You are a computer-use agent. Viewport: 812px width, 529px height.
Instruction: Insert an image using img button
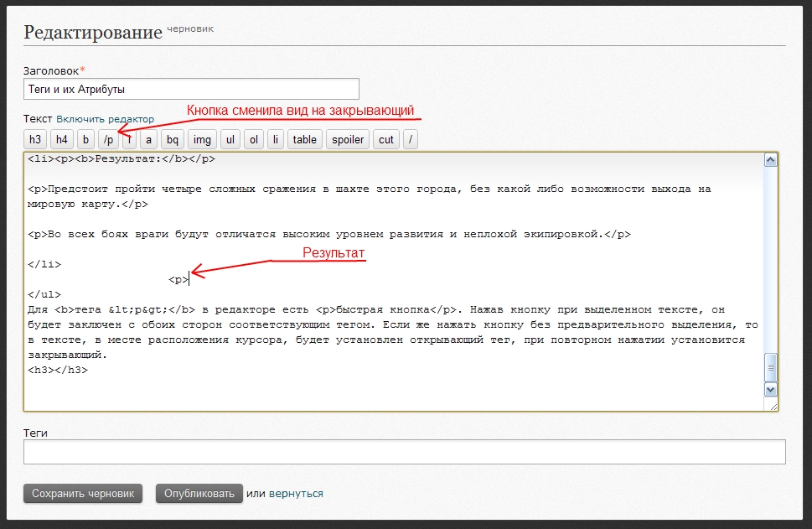click(x=201, y=139)
